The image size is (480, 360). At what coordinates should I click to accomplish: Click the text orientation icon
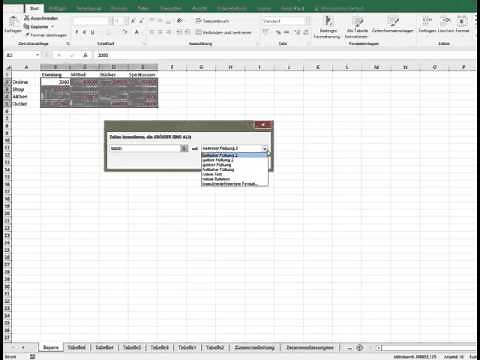click(180, 21)
